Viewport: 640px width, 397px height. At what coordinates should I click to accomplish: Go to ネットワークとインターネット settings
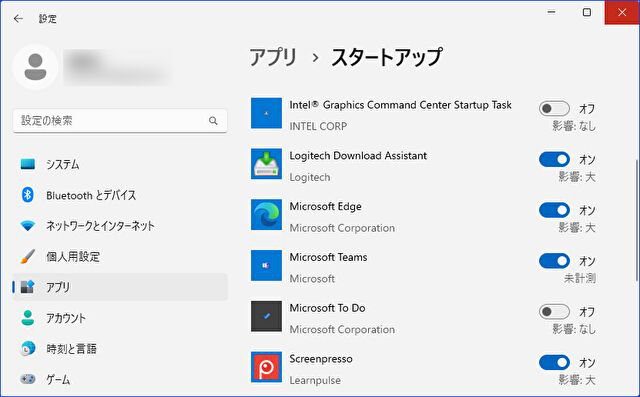(120, 226)
